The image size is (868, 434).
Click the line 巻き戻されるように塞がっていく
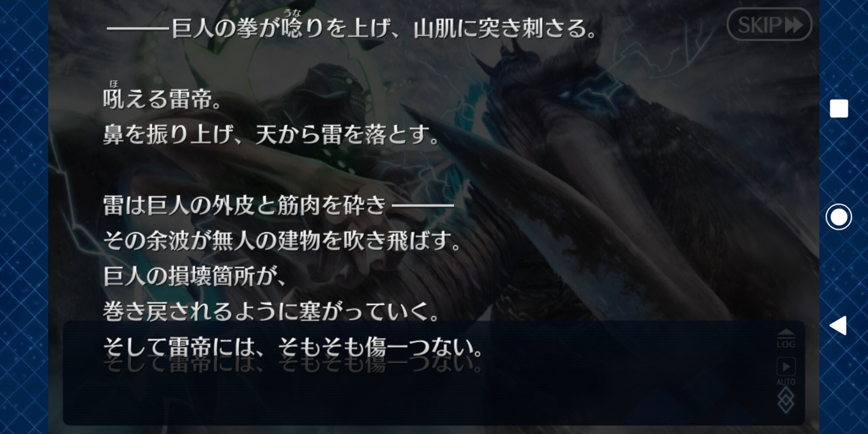pyautogui.click(x=272, y=312)
